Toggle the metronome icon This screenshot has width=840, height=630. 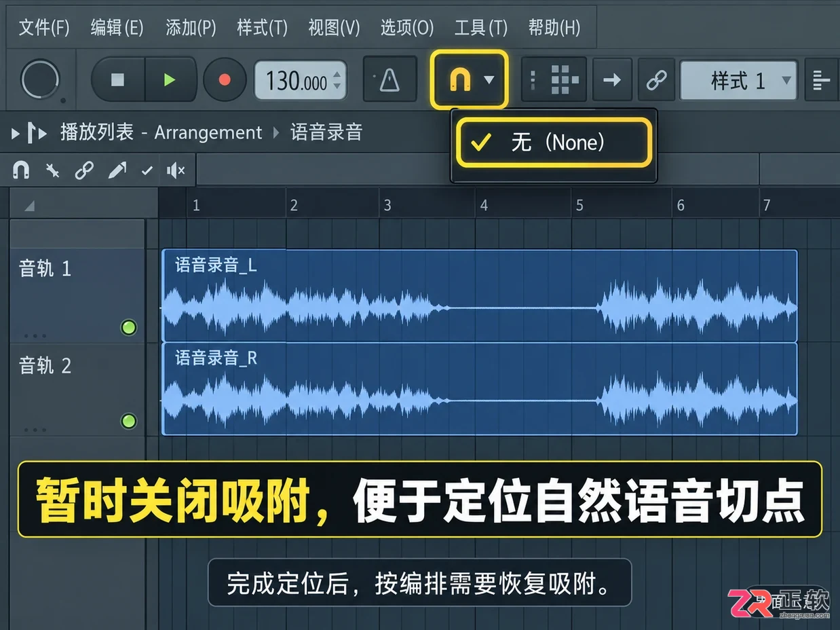point(389,81)
